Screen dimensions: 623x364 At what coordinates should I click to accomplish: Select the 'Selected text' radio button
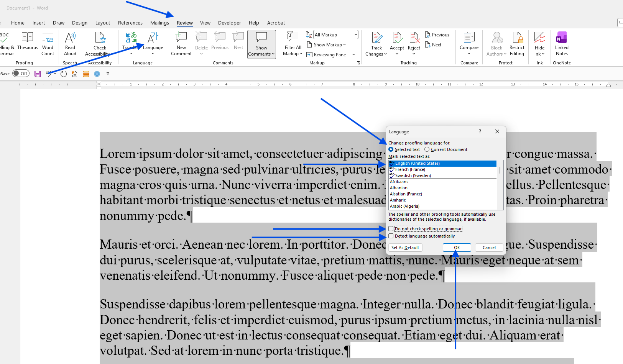tap(391, 149)
